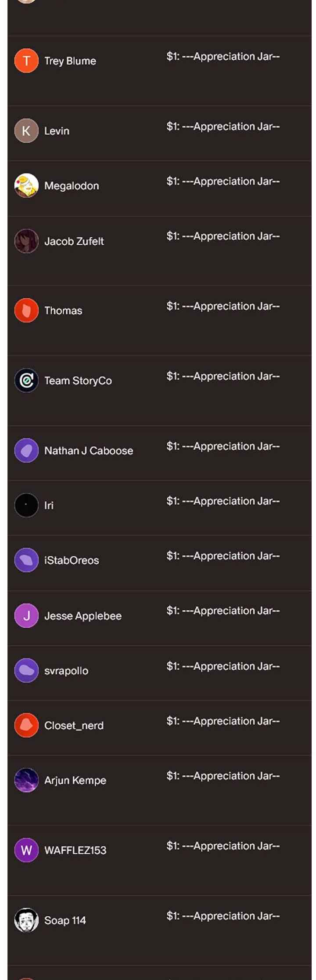Click Iri's black circle avatar
The height and width of the screenshot is (980, 316).
coord(26,505)
